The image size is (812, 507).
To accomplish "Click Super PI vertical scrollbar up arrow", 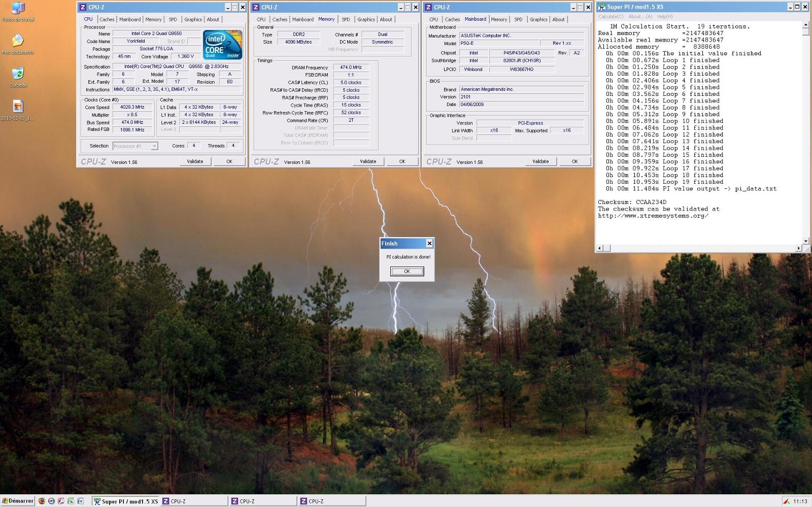I will [805, 24].
